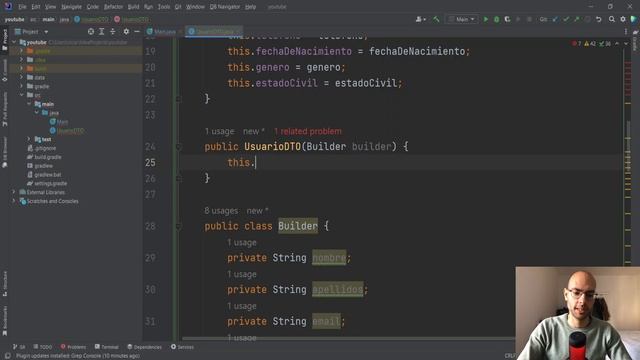Click 'main' in the navigation breadcrumb bar
Viewport: 640px width, 360px height.
point(48,19)
